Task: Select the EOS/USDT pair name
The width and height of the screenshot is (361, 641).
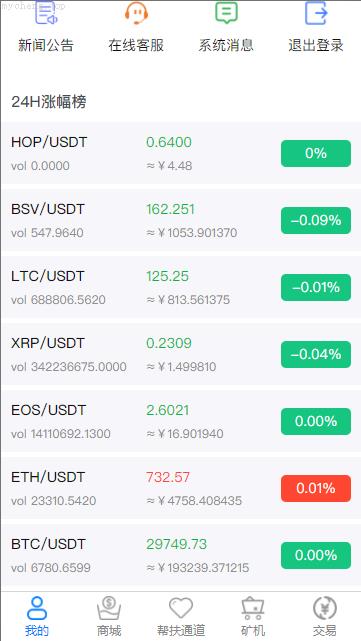Action: click(48, 410)
